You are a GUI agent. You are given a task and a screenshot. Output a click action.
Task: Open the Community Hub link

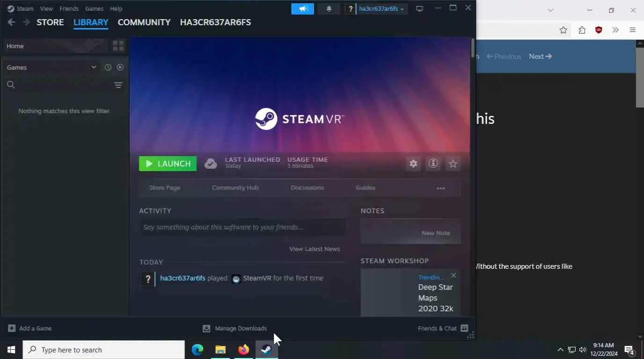coord(235,188)
